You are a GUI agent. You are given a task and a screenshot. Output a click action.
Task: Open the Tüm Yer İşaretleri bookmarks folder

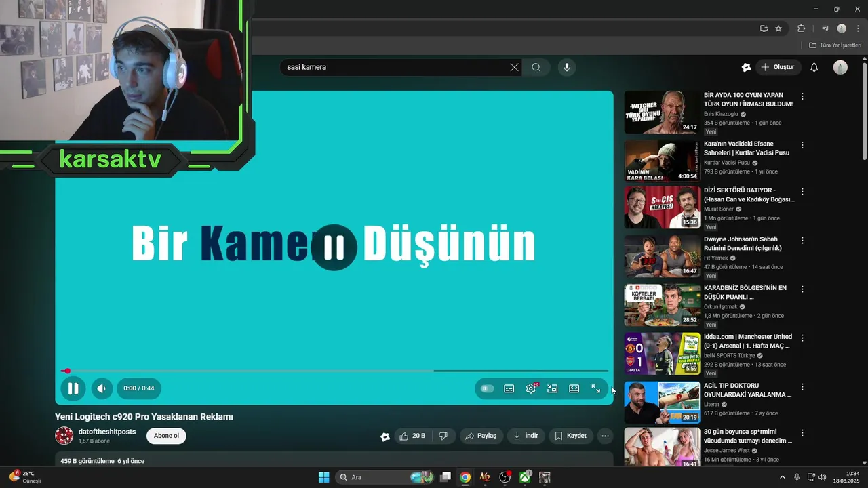click(835, 45)
